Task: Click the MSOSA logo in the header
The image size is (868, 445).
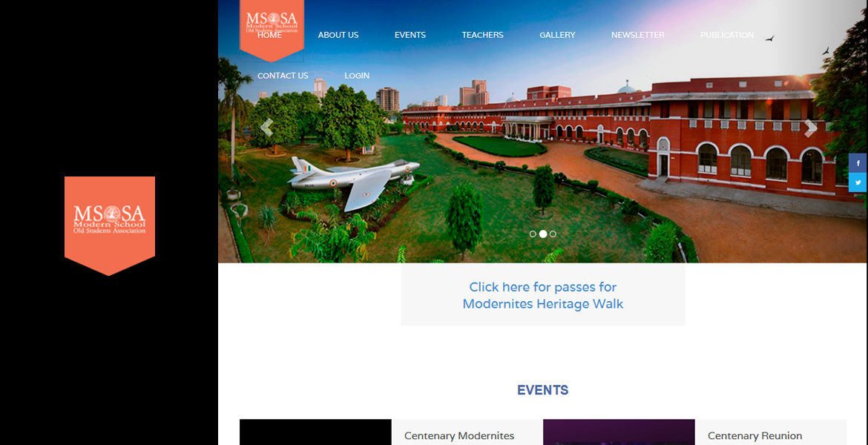Action: [272, 25]
